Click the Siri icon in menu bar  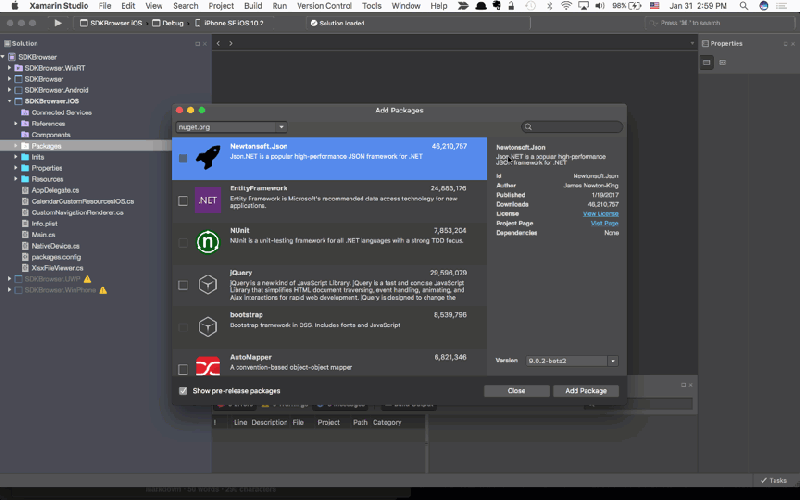pos(764,6)
